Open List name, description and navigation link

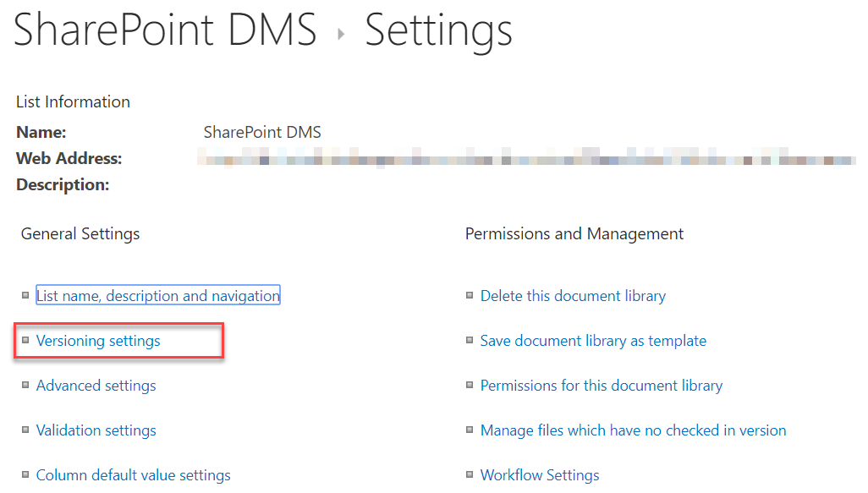click(158, 295)
